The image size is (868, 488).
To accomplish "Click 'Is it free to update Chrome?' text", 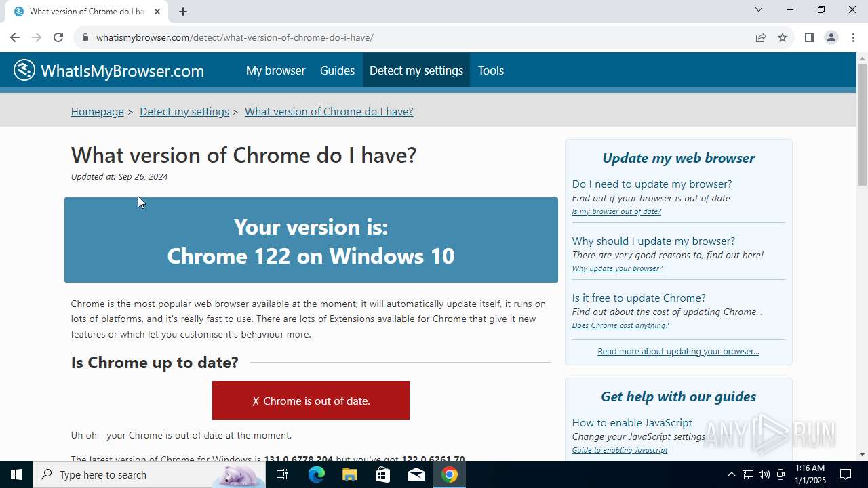I will tap(639, 298).
